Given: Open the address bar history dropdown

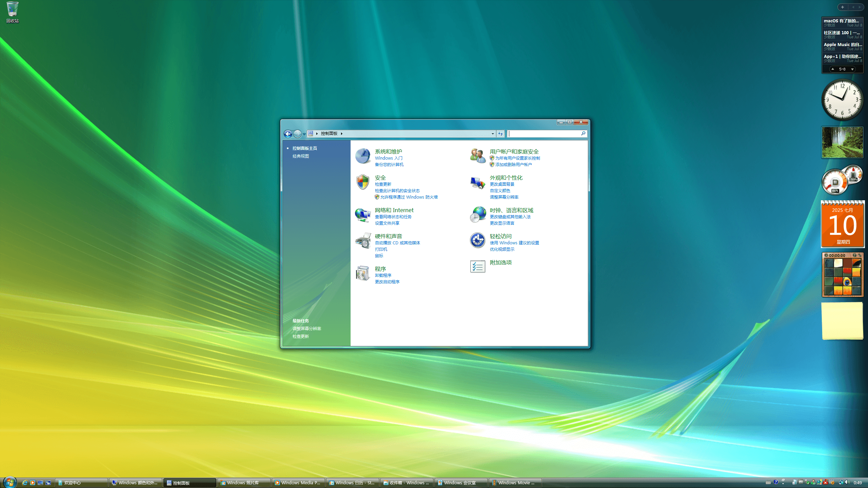Looking at the screenshot, I should [x=493, y=134].
